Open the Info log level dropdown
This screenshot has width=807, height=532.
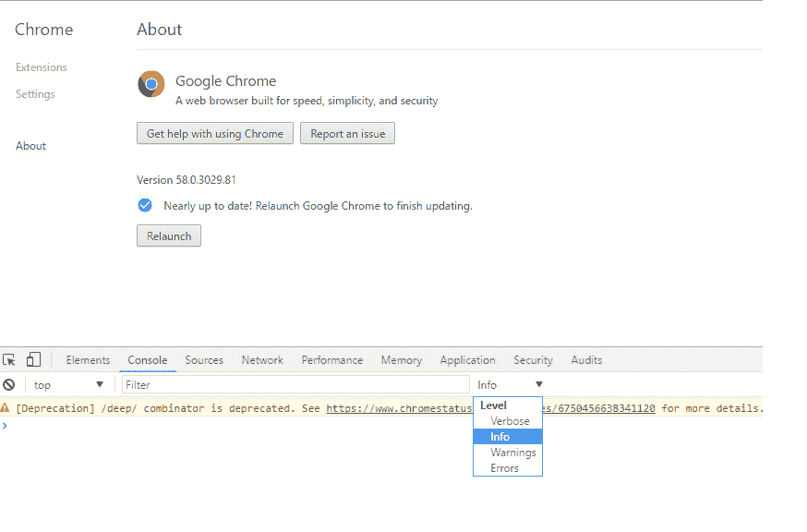tap(508, 384)
